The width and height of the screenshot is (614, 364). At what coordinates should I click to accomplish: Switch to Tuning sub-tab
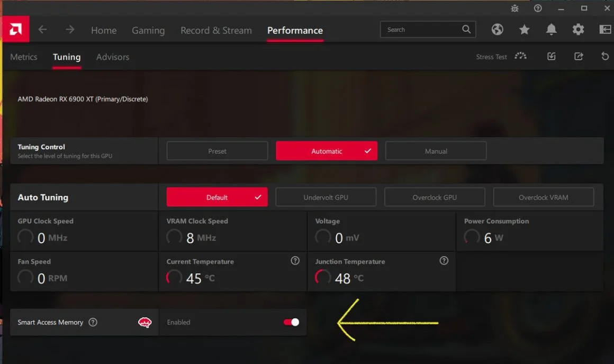(x=67, y=57)
